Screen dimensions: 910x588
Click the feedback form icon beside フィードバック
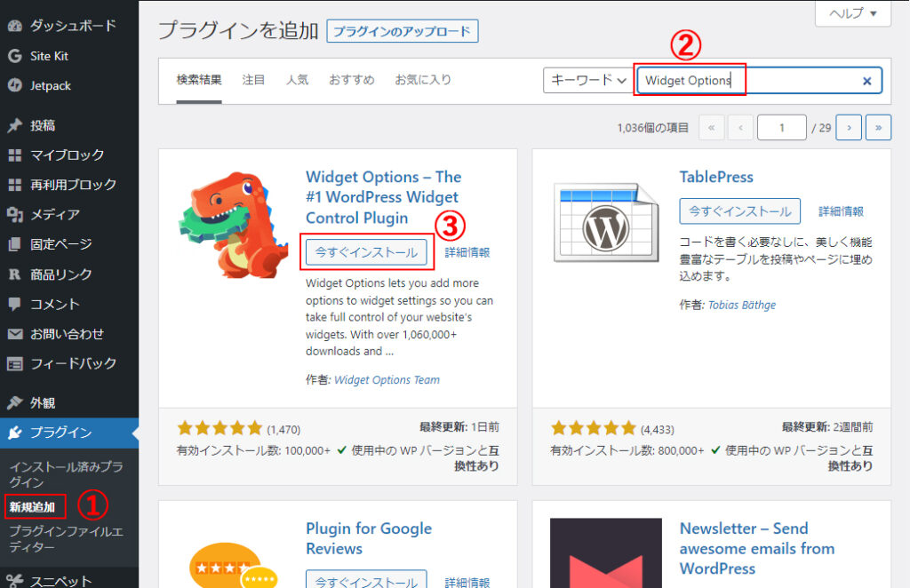[15, 363]
